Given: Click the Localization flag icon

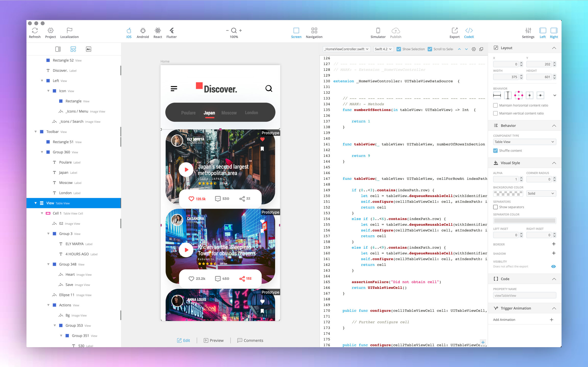Looking at the screenshot, I should (x=69, y=31).
